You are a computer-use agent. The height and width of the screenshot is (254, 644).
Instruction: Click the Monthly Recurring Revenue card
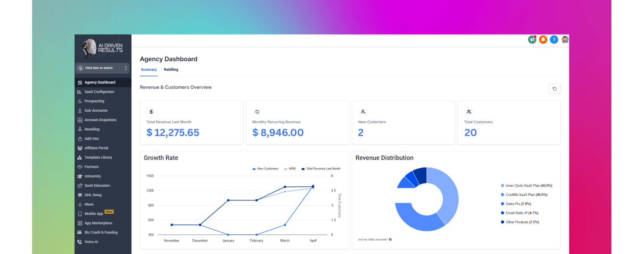tap(297, 123)
